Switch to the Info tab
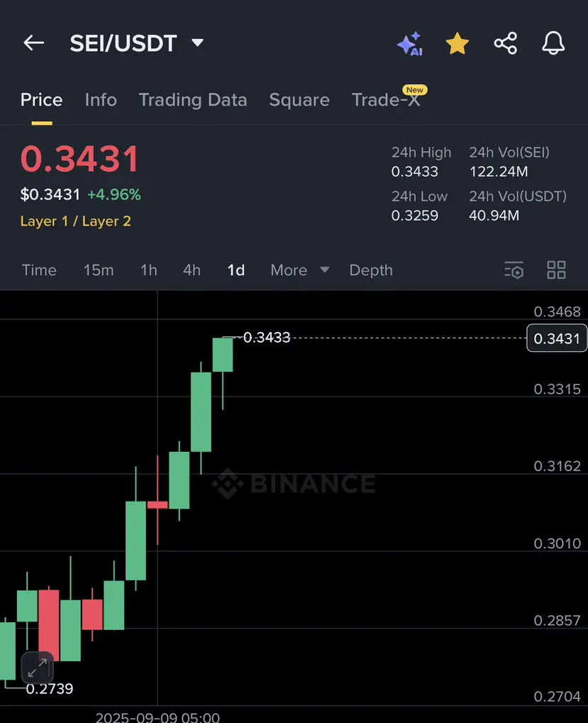This screenshot has height=723, width=588. [x=101, y=100]
